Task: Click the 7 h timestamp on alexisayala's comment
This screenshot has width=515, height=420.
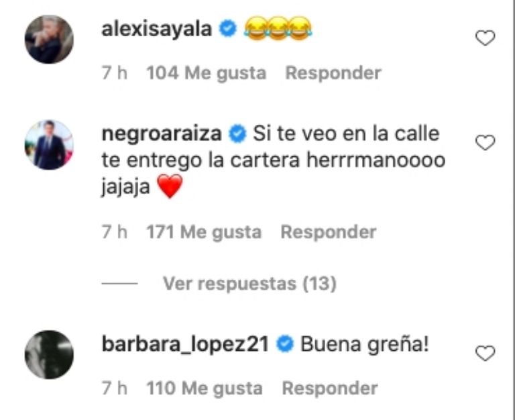Action: 114,72
